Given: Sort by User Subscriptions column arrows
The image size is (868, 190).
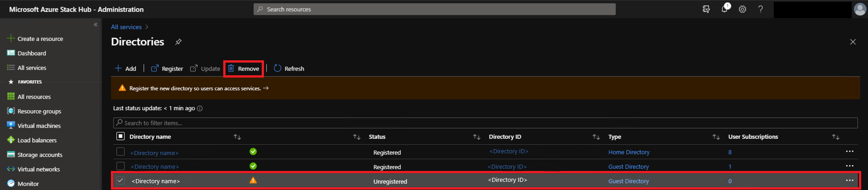Looking at the screenshot, I should (x=836, y=137).
